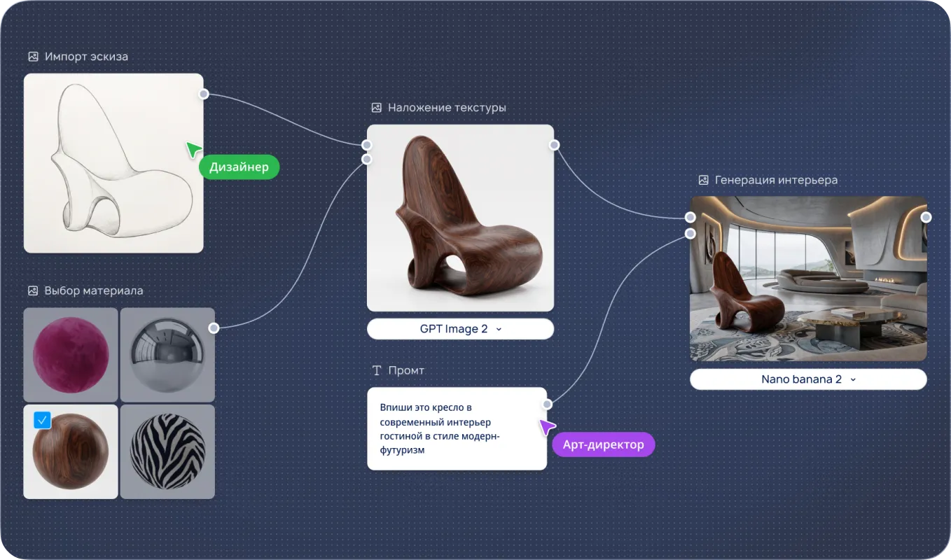Screen dimensions: 951x560
Task: Select the Генерация интерьера node title
Action: point(776,180)
